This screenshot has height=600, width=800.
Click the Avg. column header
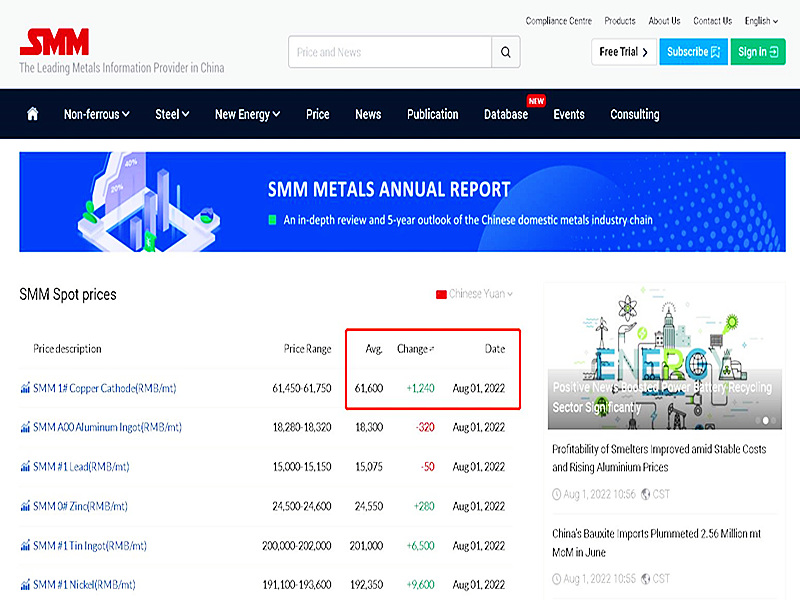coord(374,349)
